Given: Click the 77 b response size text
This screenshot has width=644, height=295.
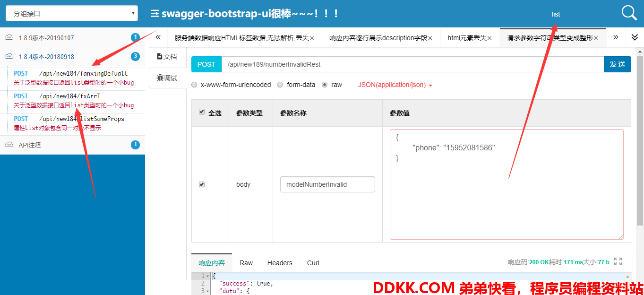Looking at the screenshot, I should (604, 262).
